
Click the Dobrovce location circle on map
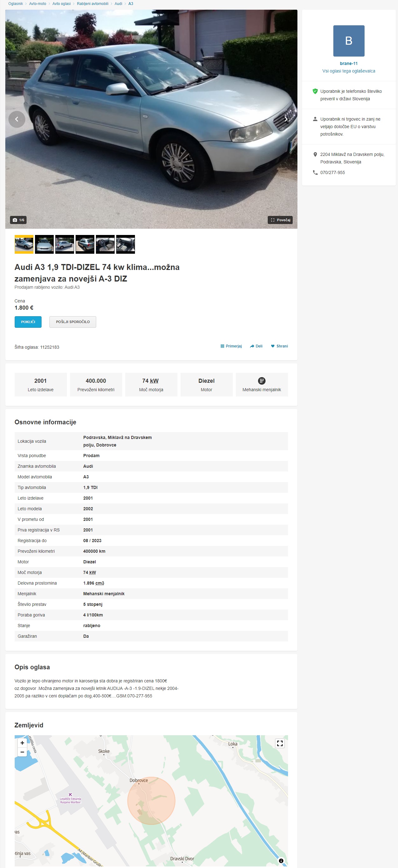click(151, 801)
